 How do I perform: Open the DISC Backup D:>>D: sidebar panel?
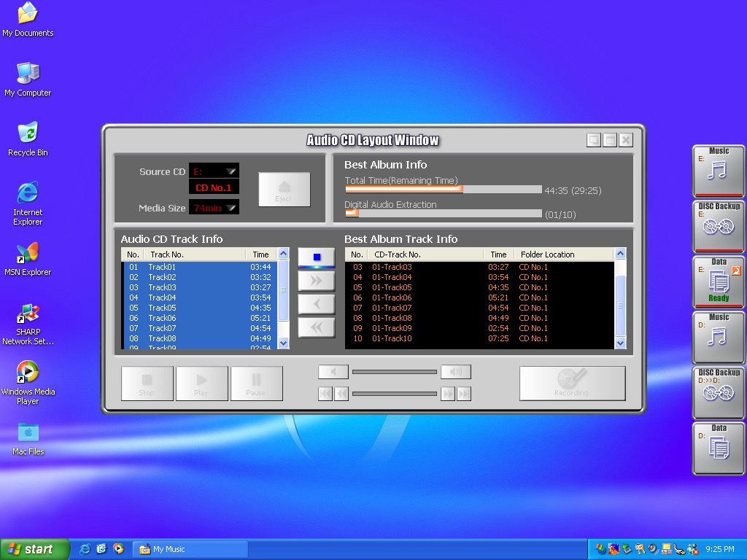coord(719,392)
